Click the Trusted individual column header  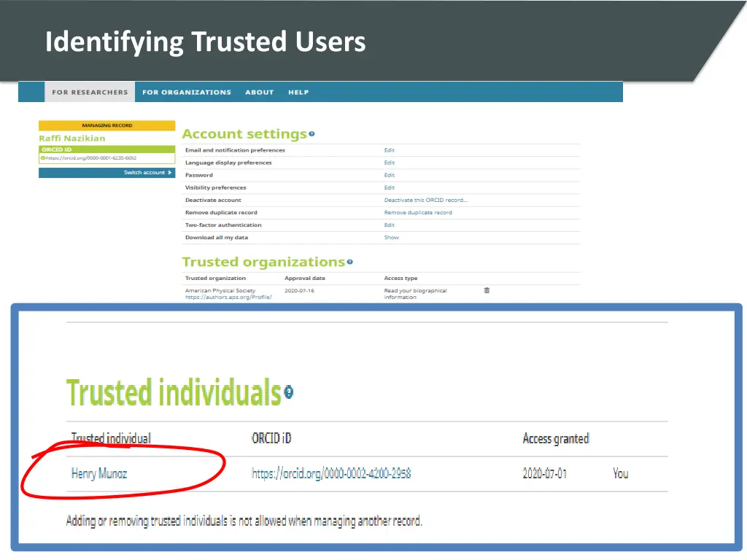[111, 438]
